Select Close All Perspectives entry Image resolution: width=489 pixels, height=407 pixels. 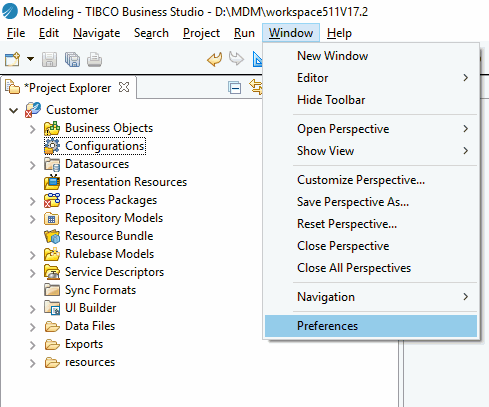coord(371,268)
